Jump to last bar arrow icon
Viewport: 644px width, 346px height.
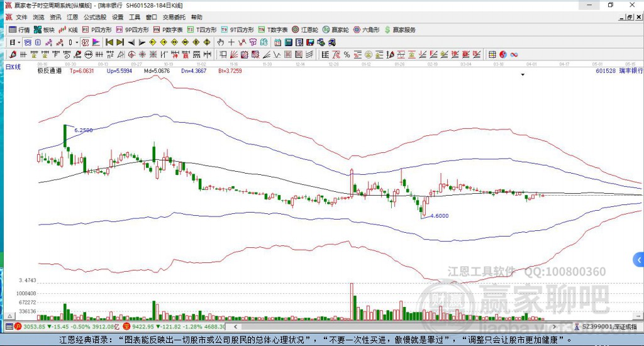120,42
